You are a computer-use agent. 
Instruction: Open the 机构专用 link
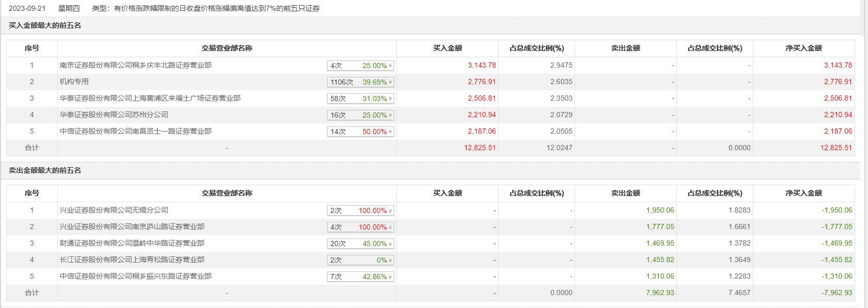[74, 82]
